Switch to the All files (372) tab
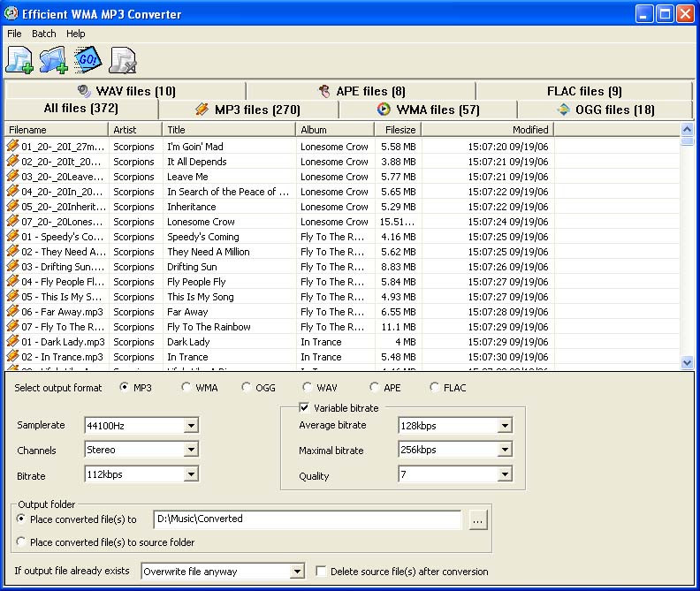The height and width of the screenshot is (591, 700). (81, 109)
